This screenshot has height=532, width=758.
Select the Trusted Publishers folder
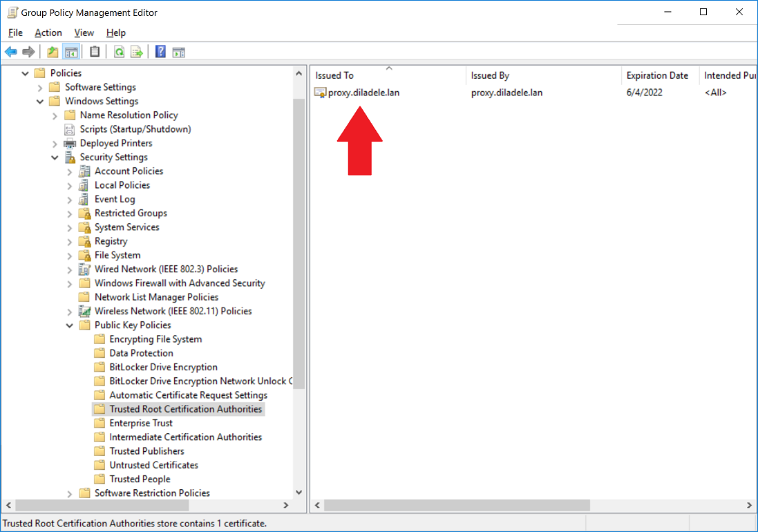tap(146, 451)
